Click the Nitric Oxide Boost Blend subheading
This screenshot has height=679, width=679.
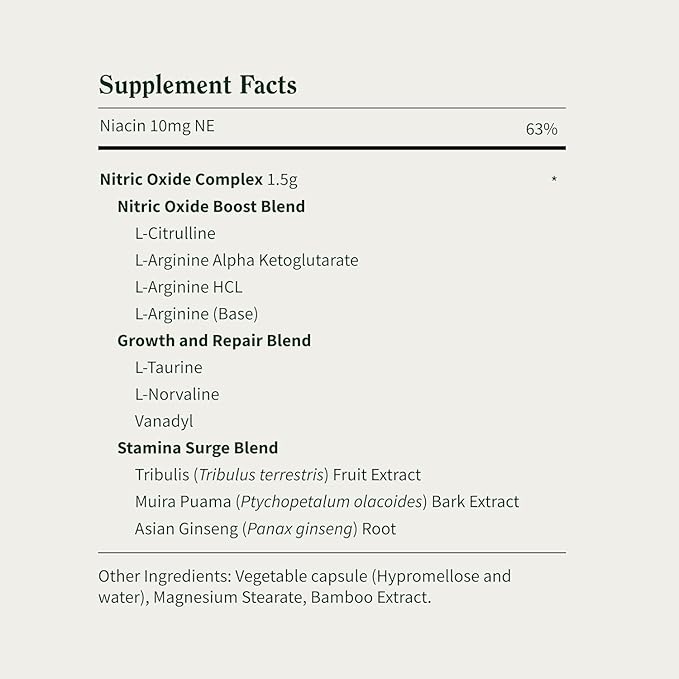click(211, 207)
